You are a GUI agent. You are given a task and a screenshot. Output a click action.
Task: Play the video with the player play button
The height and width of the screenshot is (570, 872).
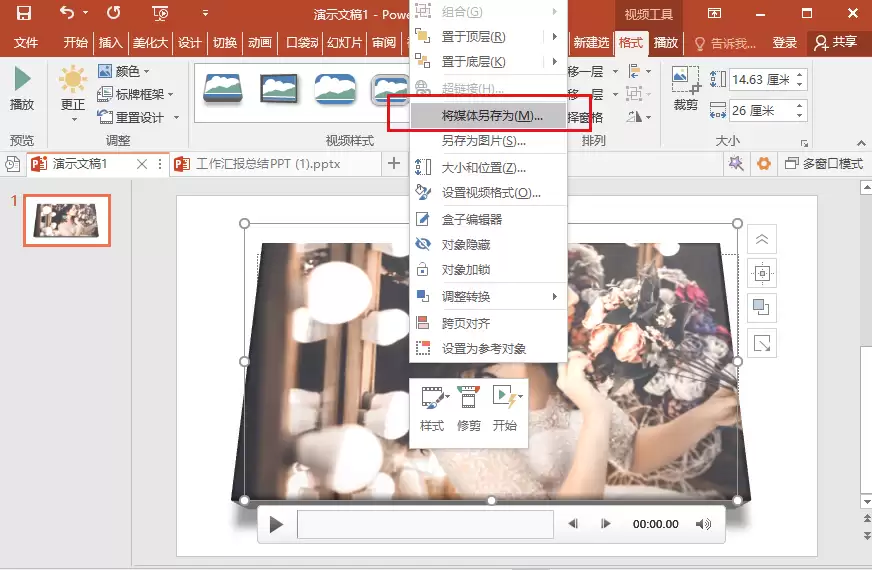click(277, 524)
